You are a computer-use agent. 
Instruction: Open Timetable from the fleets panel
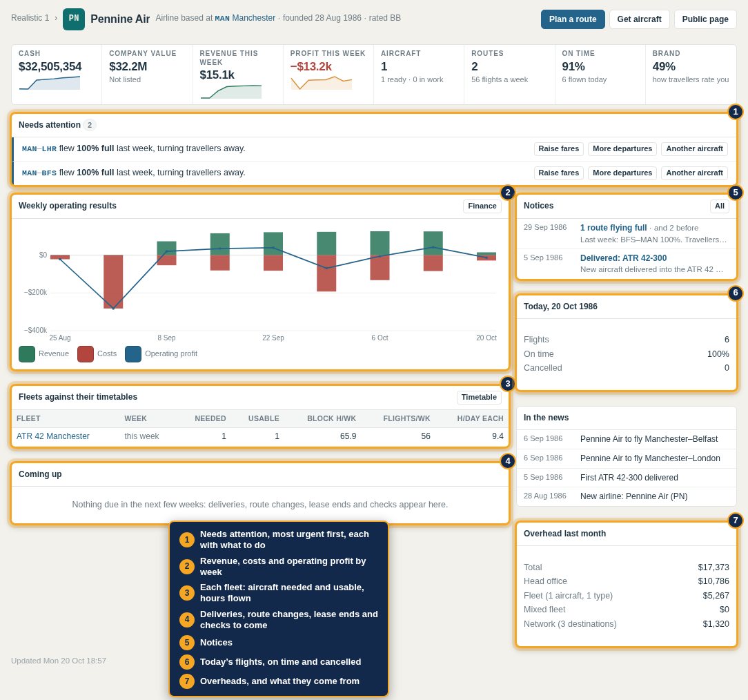(x=478, y=398)
